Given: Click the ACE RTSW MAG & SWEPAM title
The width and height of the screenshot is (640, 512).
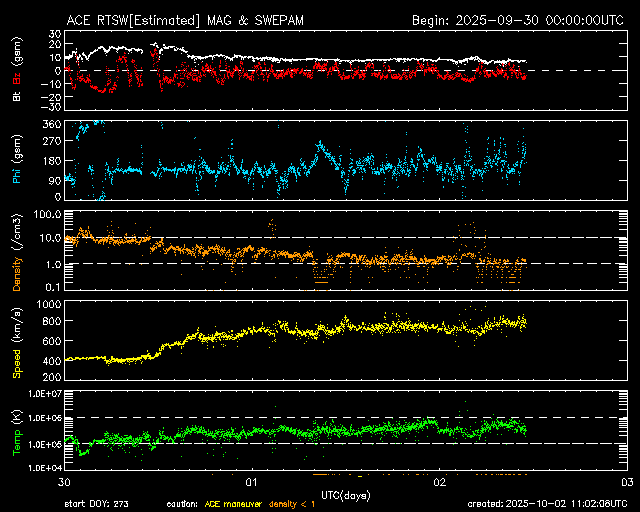Looking at the screenshot, I should tap(200, 20).
